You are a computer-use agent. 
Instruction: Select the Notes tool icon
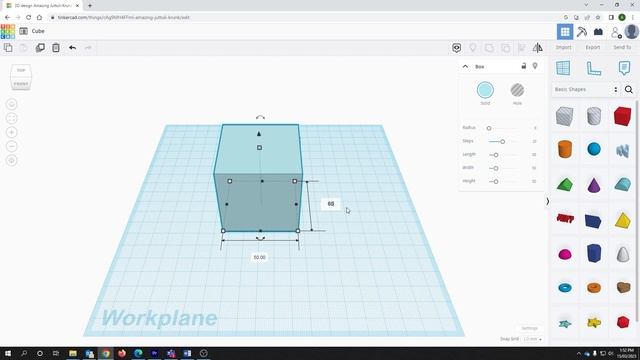624,68
